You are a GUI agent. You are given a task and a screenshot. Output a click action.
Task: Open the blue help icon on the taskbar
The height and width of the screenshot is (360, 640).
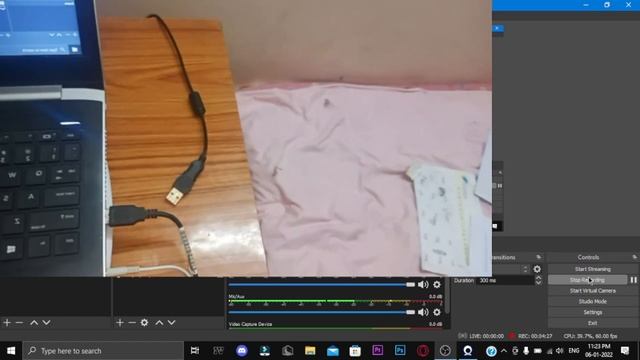click(x=491, y=351)
